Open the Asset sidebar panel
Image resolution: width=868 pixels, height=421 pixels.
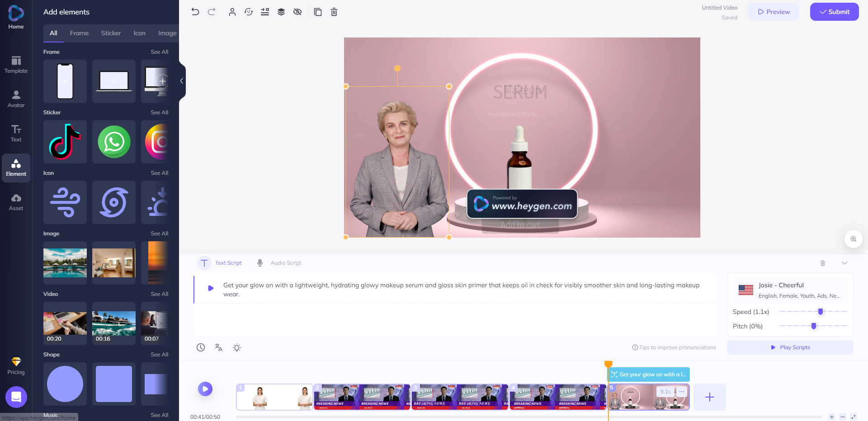pyautogui.click(x=16, y=202)
